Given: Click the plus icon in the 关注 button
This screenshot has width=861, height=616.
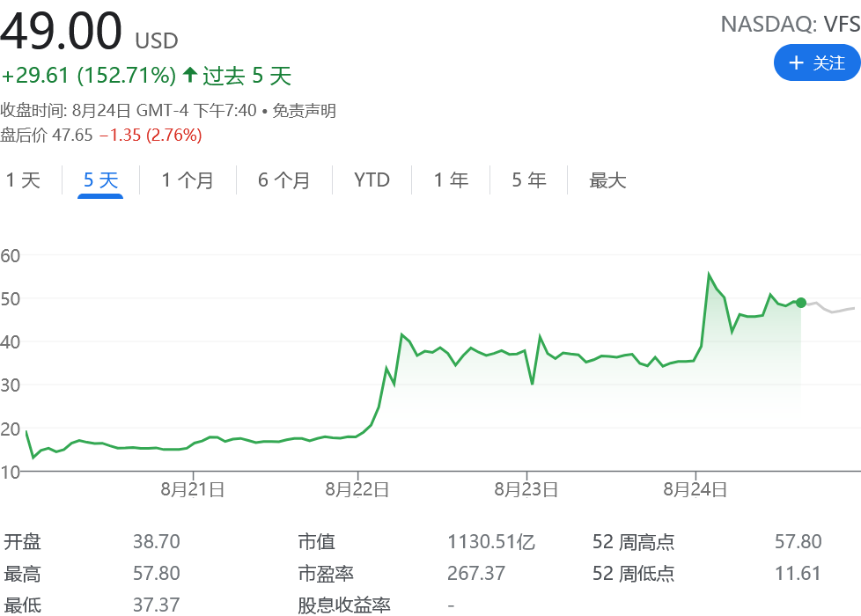Looking at the screenshot, I should click(796, 62).
